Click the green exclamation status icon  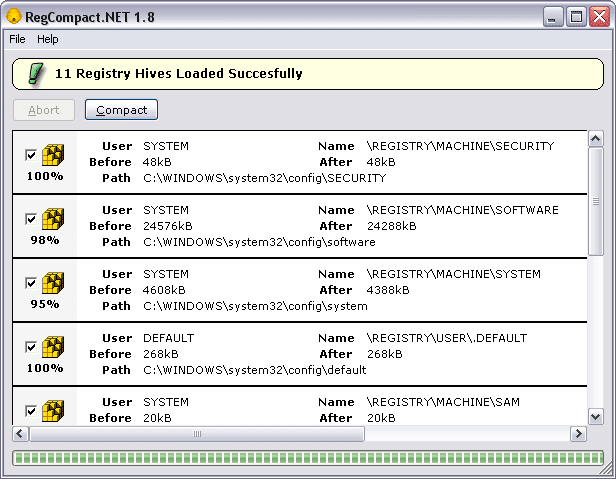click(x=36, y=73)
